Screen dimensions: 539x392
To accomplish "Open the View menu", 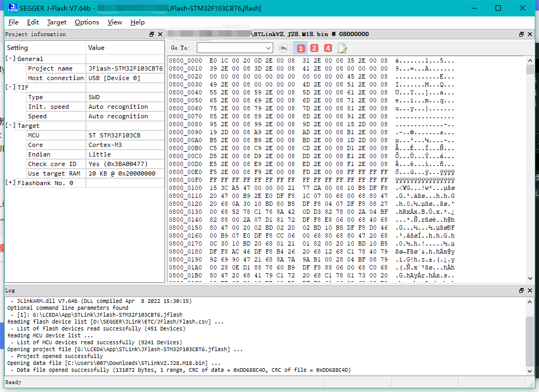I will point(115,22).
